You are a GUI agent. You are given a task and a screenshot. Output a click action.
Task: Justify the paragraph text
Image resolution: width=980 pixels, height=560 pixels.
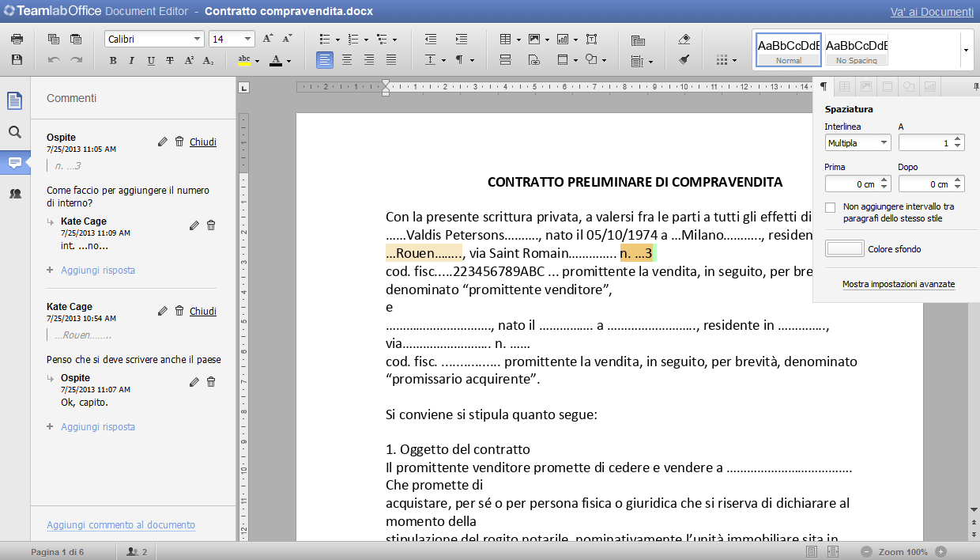click(391, 59)
